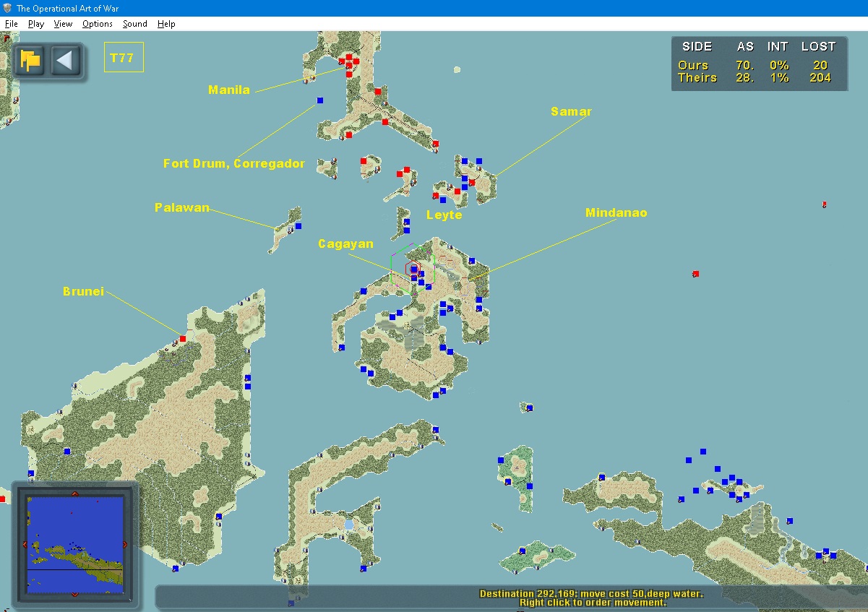The image size is (868, 612).
Task: Click the minimap up arrow
Action: pyautogui.click(x=75, y=494)
